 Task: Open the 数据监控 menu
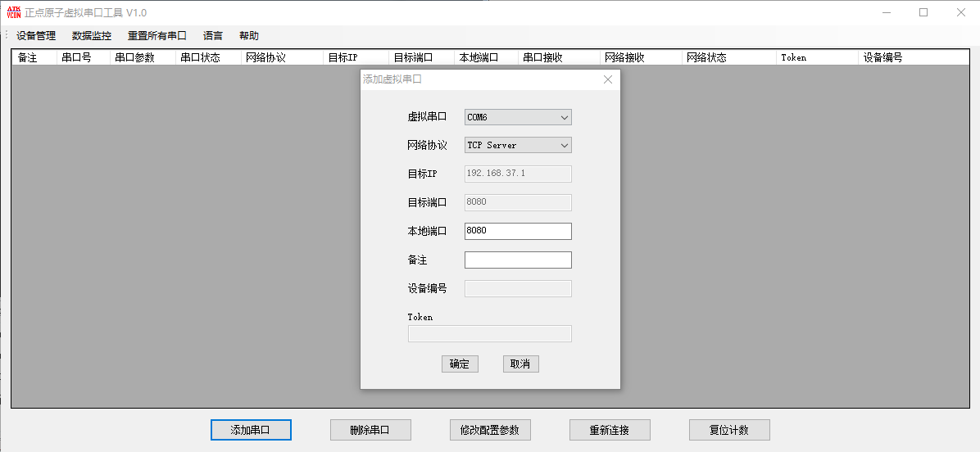tap(91, 36)
